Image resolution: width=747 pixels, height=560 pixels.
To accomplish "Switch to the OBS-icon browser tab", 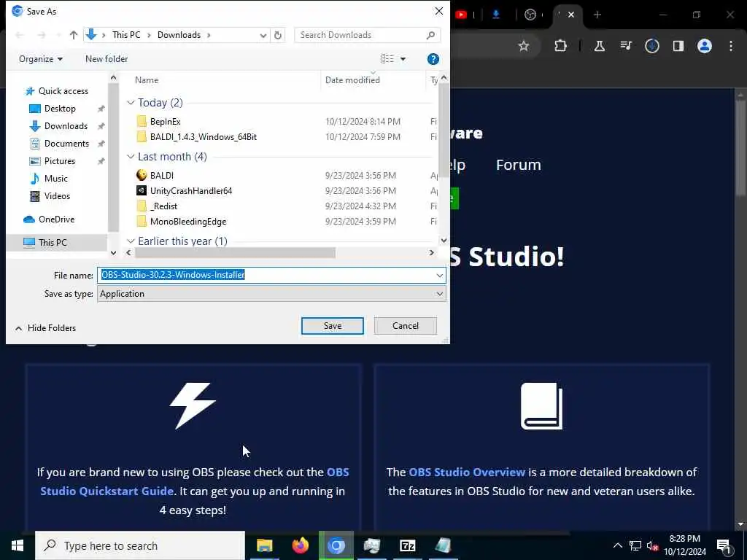I will 530,15.
